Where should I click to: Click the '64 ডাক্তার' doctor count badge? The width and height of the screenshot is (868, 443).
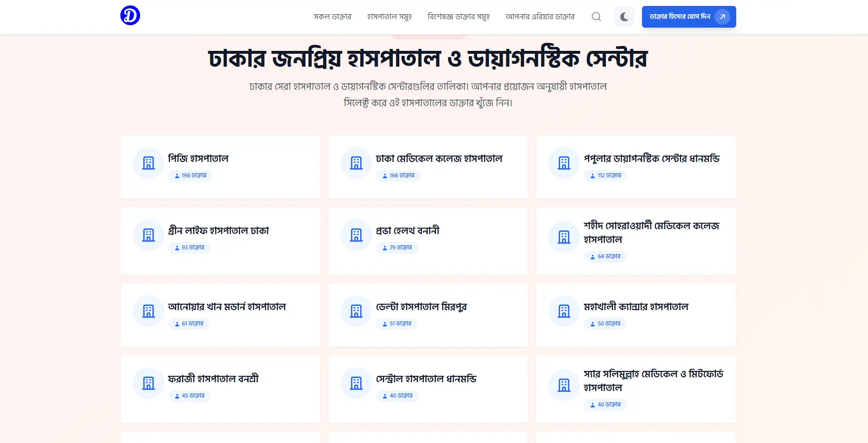pyautogui.click(x=605, y=257)
